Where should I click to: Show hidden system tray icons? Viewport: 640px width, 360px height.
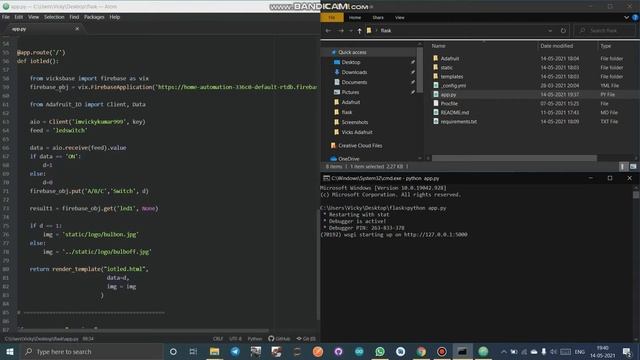tap(504, 352)
